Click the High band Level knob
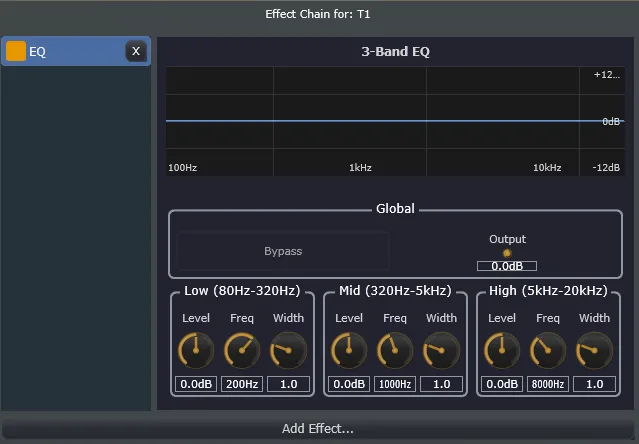The width and height of the screenshot is (639, 444). tap(502, 350)
